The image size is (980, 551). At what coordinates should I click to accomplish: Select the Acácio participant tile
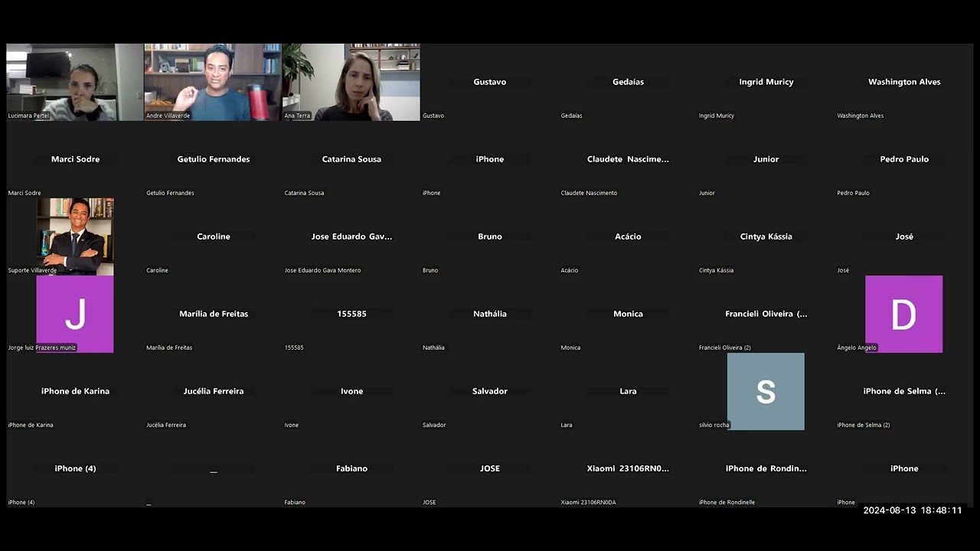(x=628, y=236)
